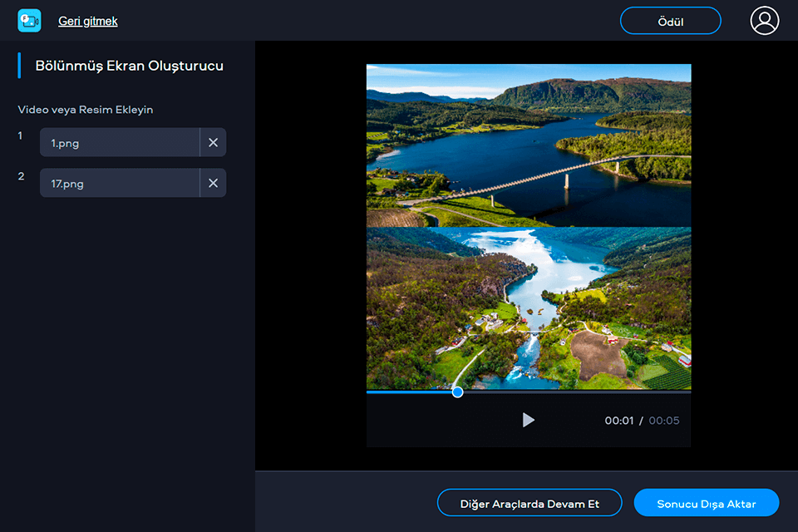
Task: Click the "Bölünmüş Ekran Oluşturucu" heading
Action: 129,66
